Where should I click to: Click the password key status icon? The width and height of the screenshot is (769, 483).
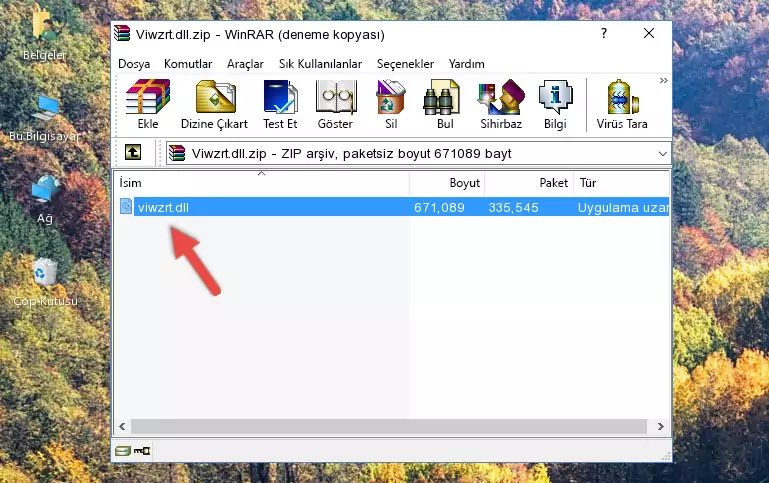click(x=142, y=451)
